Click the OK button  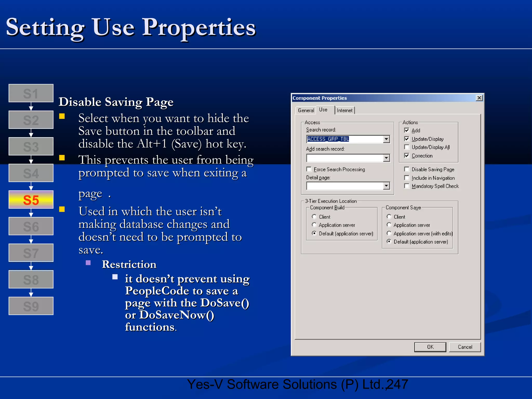click(430, 347)
